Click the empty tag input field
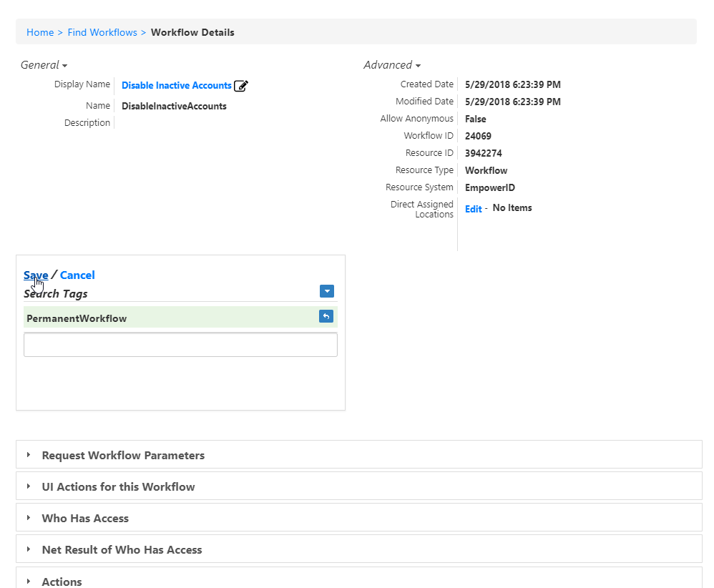 point(180,344)
